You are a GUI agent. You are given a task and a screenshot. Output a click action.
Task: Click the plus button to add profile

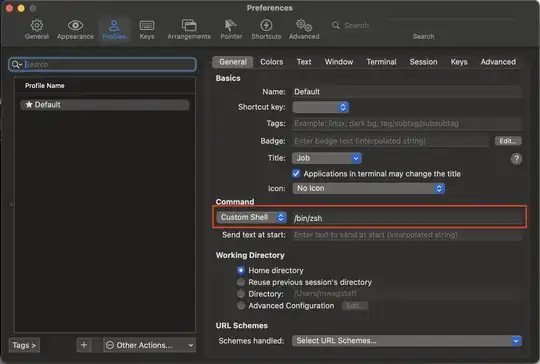click(84, 345)
